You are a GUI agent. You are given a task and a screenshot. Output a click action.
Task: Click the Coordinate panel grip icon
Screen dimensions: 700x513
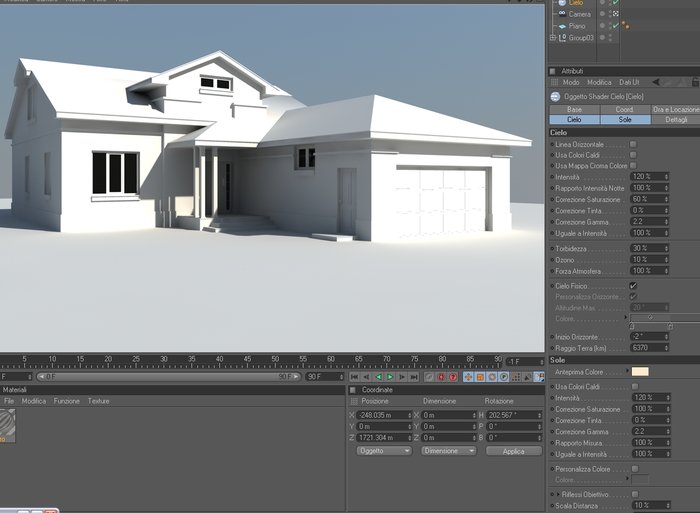pos(353,390)
